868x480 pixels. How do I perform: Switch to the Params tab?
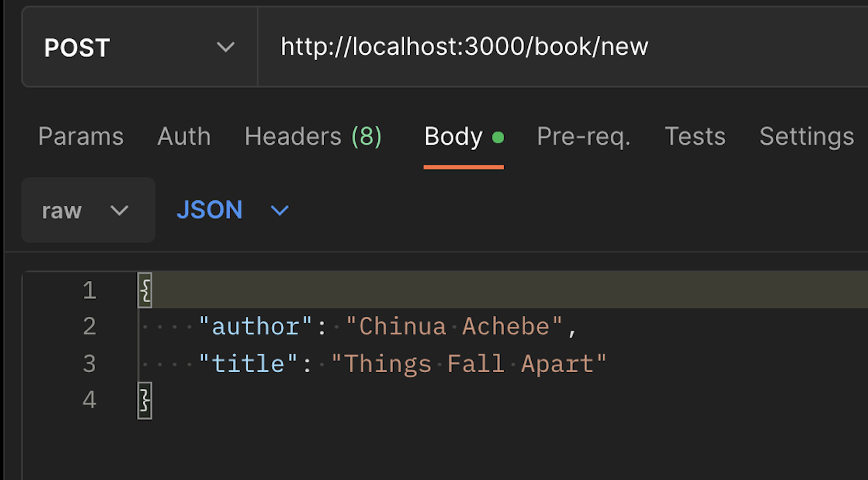tap(81, 136)
